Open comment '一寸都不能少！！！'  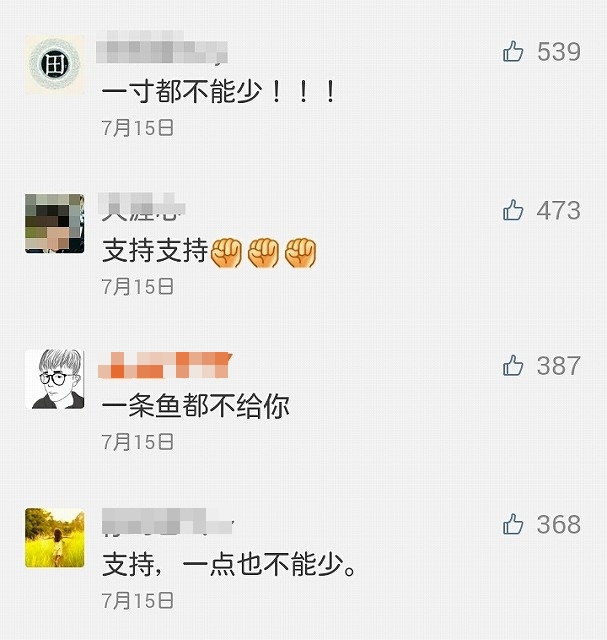pyautogui.click(x=219, y=91)
